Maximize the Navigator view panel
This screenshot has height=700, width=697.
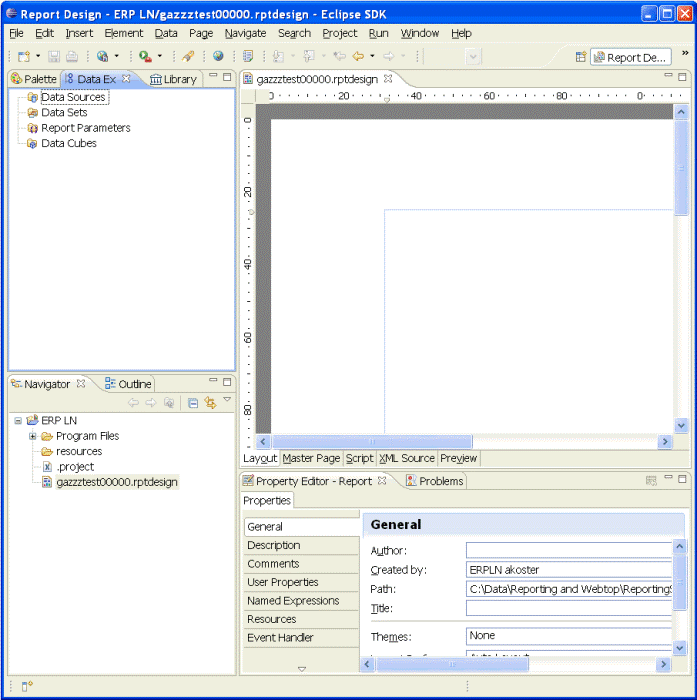pyautogui.click(x=227, y=381)
